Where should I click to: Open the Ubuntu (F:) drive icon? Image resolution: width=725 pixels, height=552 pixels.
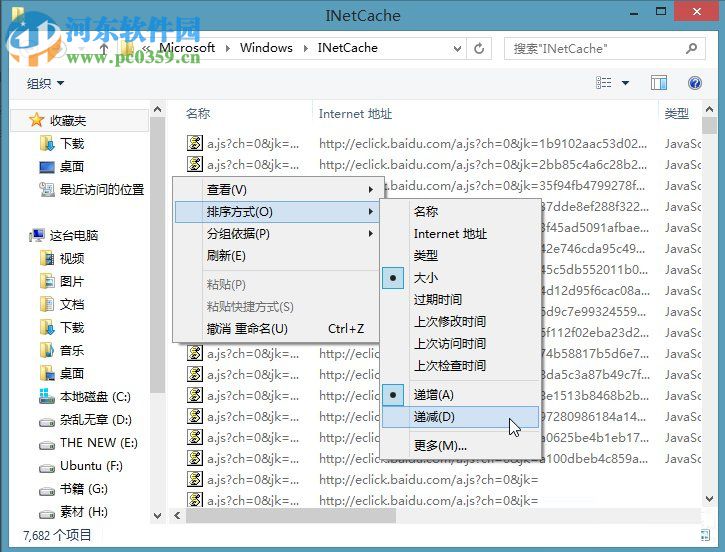47,467
